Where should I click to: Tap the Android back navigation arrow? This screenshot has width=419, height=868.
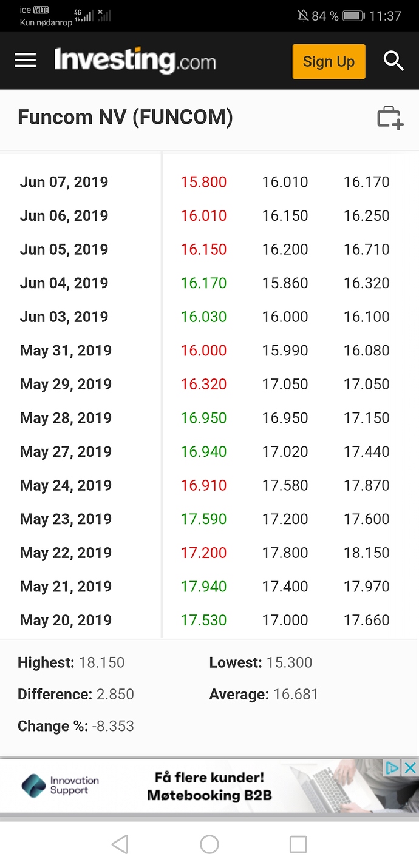point(120,844)
